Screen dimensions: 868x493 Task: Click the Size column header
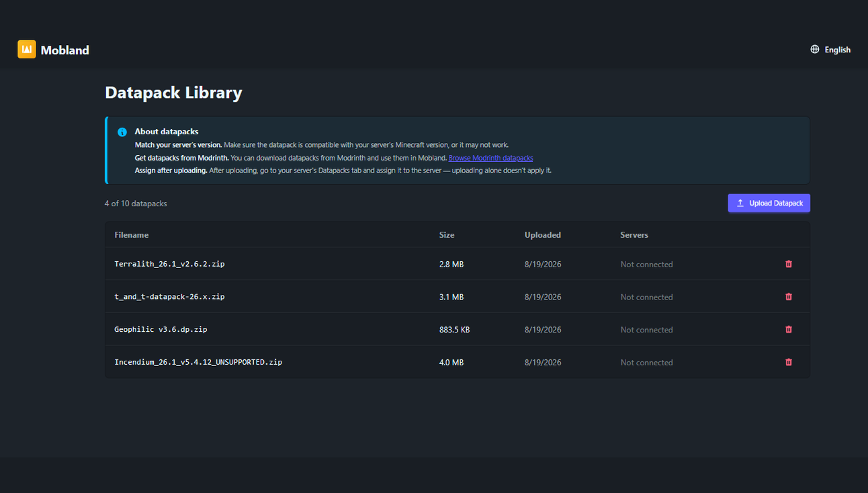(447, 235)
